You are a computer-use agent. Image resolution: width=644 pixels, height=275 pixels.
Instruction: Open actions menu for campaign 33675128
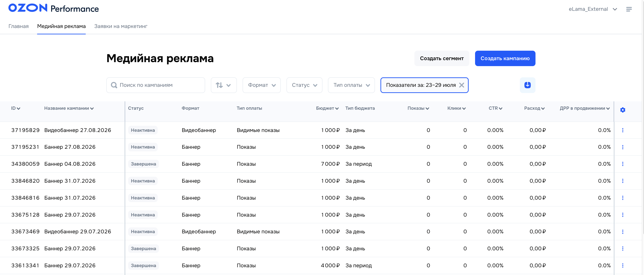point(623,215)
